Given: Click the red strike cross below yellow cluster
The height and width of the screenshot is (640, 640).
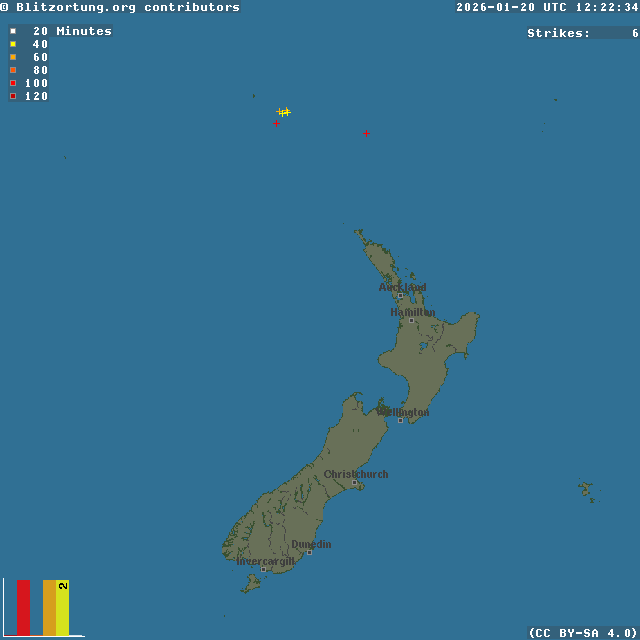Looking at the screenshot, I should tap(276, 123).
